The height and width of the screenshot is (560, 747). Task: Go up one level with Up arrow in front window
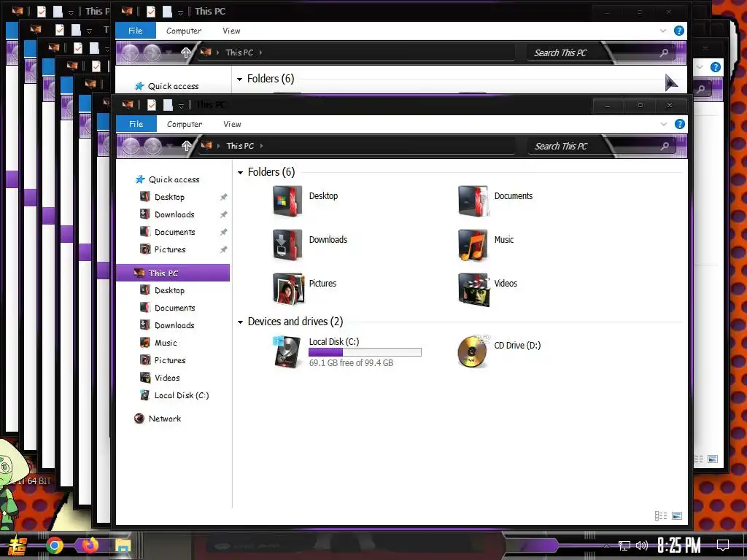tap(186, 146)
